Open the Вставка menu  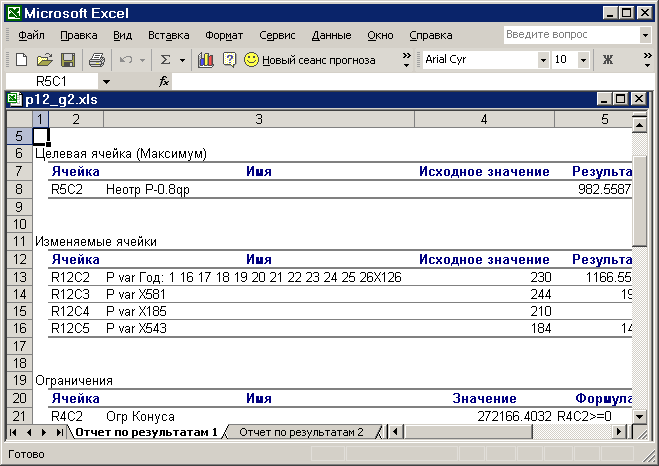tap(169, 35)
